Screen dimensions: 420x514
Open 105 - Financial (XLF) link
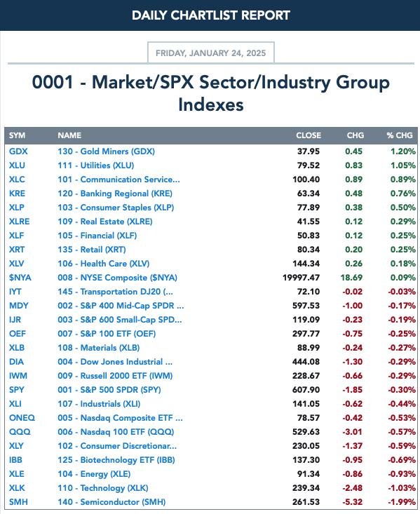click(97, 236)
